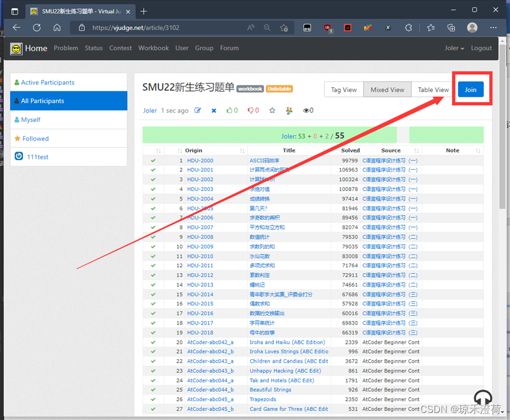Switch to the Contest menu item
The image size is (510, 420).
(120, 48)
